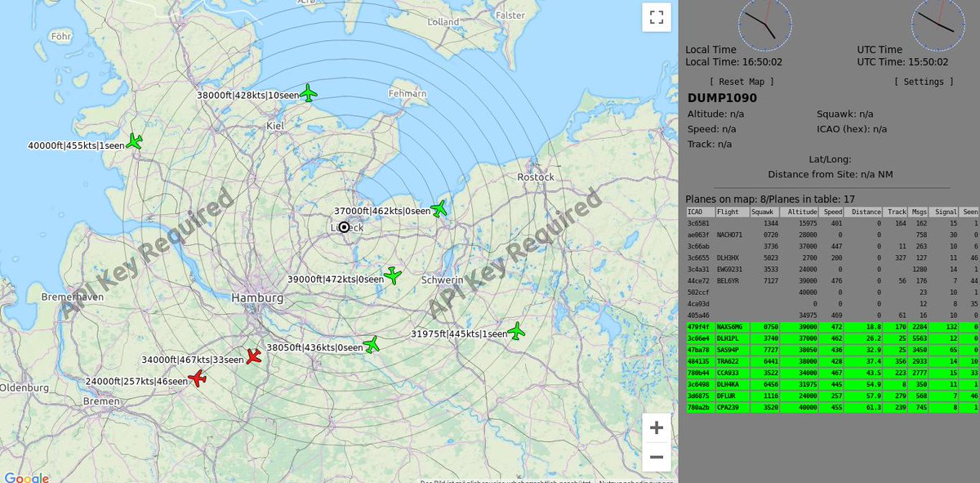Click the Local Time 16:50:02 readout
Screen dimensions: 980x483
click(734, 62)
